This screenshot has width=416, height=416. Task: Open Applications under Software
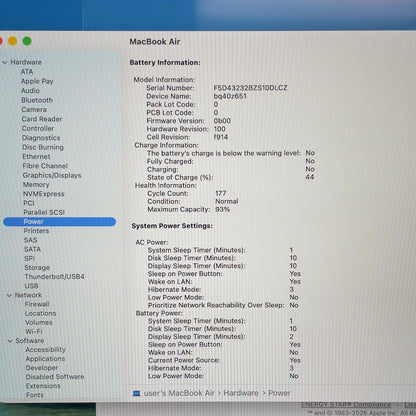[45, 359]
